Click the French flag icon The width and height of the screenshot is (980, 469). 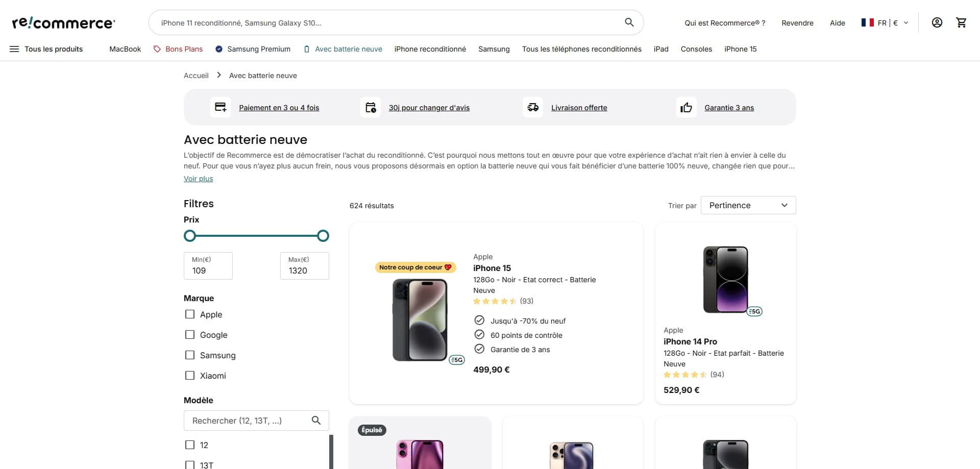click(867, 22)
